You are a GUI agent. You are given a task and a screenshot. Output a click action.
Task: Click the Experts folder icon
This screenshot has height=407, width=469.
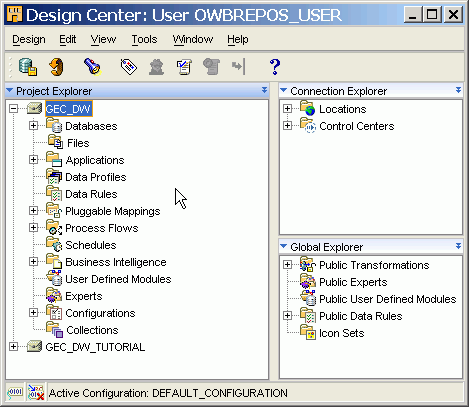(x=54, y=295)
